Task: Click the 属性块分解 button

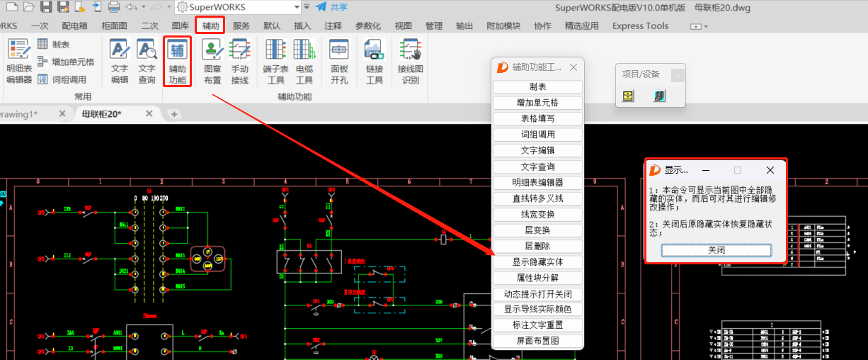Action: click(x=537, y=278)
